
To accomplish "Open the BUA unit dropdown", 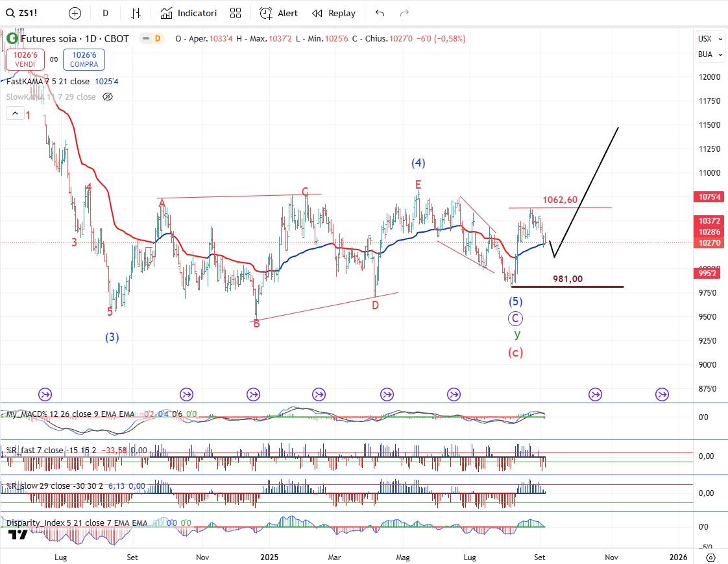I will click(x=710, y=54).
